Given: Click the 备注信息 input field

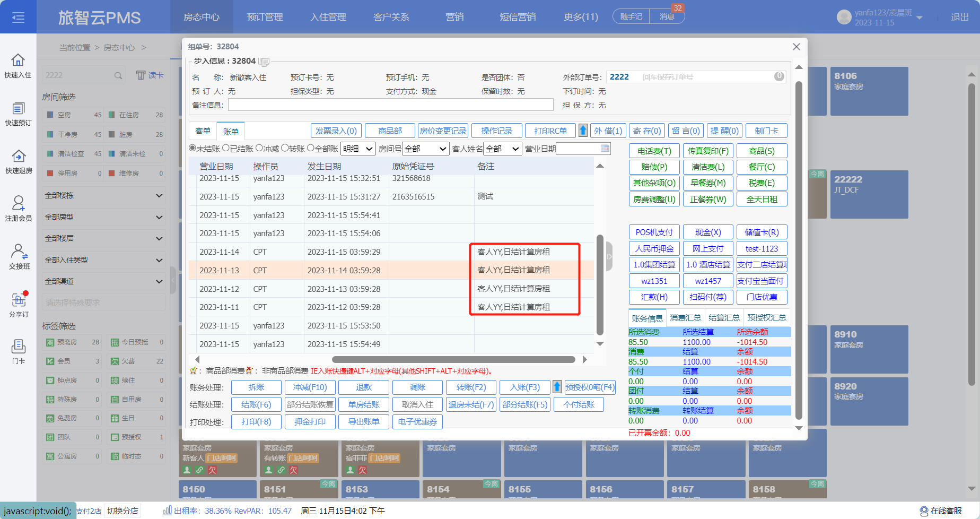Looking at the screenshot, I should click(x=391, y=105).
